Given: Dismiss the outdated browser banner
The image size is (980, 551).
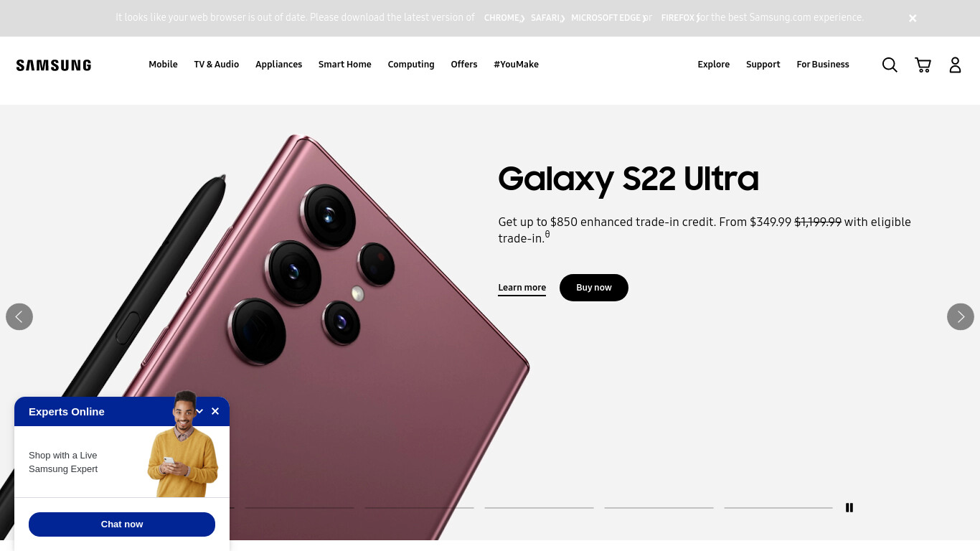Looking at the screenshot, I should coord(913,19).
